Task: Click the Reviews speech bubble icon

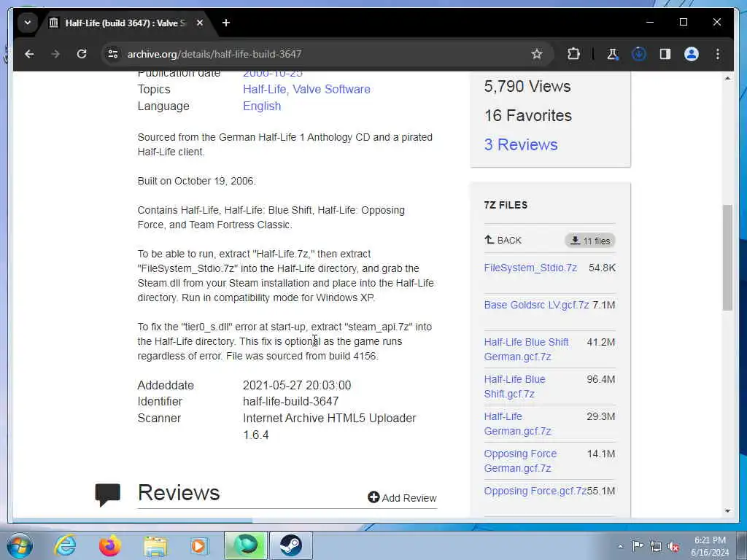Action: click(108, 495)
